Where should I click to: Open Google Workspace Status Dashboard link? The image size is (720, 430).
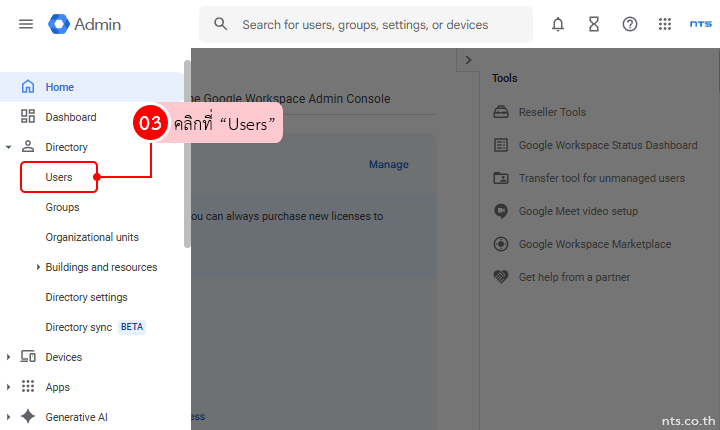[x=607, y=145]
